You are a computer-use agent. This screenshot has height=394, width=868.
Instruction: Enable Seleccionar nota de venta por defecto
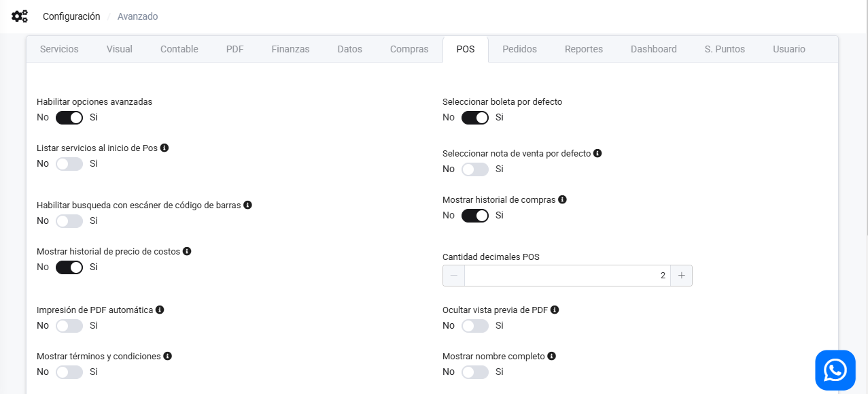(x=475, y=169)
